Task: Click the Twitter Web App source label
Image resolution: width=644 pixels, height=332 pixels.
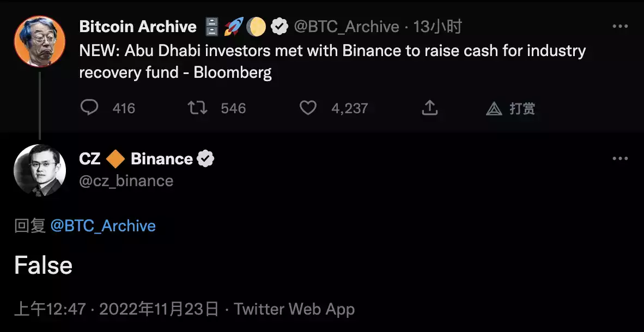Action: [294, 310]
